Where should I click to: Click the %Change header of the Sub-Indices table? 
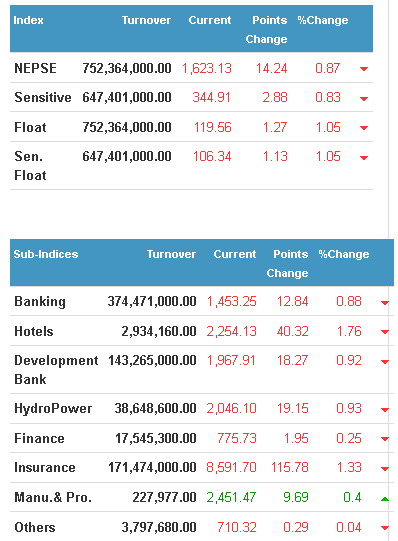[344, 254]
